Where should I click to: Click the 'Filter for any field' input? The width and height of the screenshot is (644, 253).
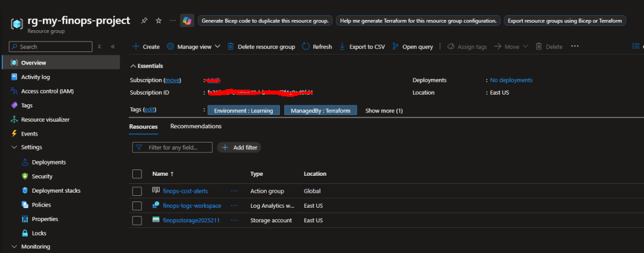pos(172,148)
